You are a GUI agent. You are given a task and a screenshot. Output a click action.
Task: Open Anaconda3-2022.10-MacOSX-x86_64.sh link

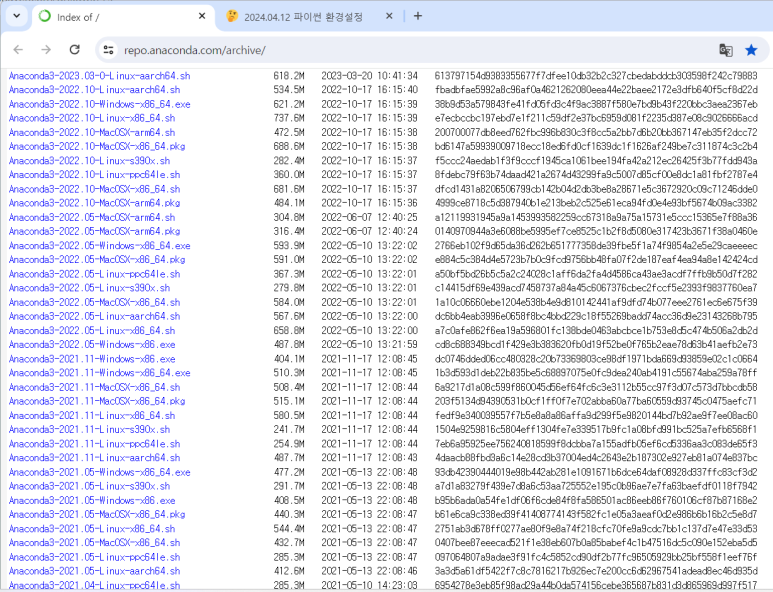[94, 189]
